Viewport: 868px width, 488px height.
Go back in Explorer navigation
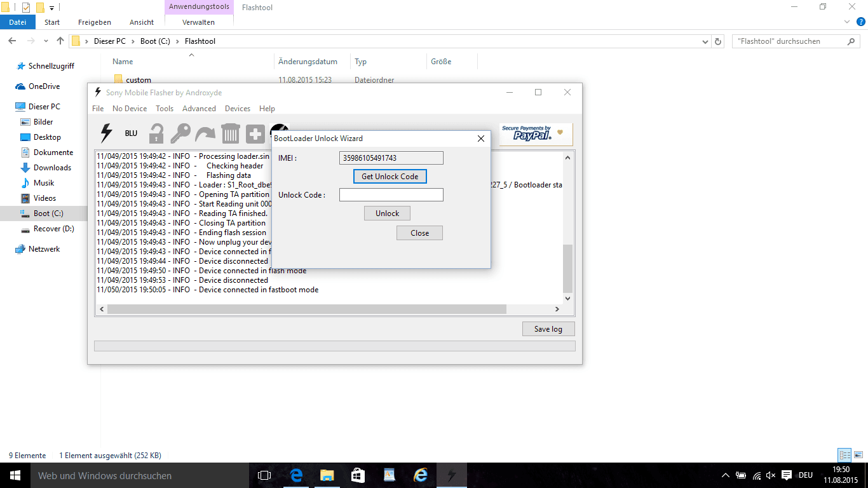(11, 41)
